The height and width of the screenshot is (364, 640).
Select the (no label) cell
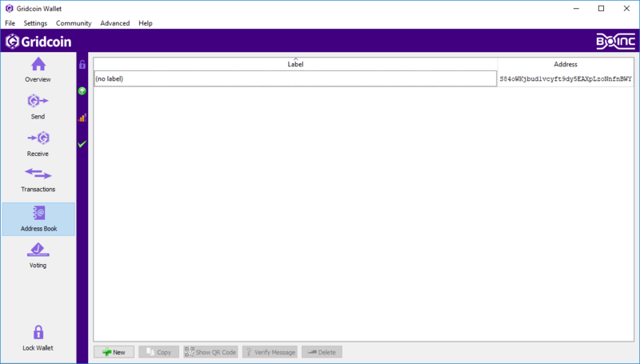295,78
